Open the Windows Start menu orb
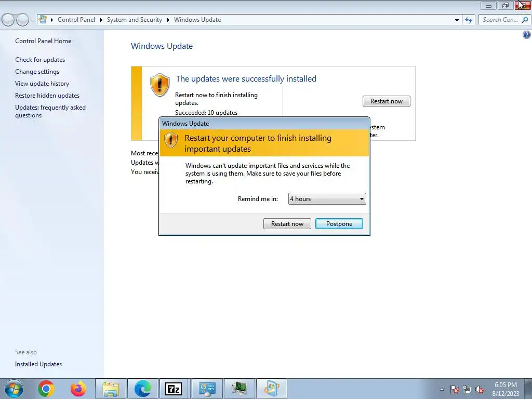 [x=14, y=389]
